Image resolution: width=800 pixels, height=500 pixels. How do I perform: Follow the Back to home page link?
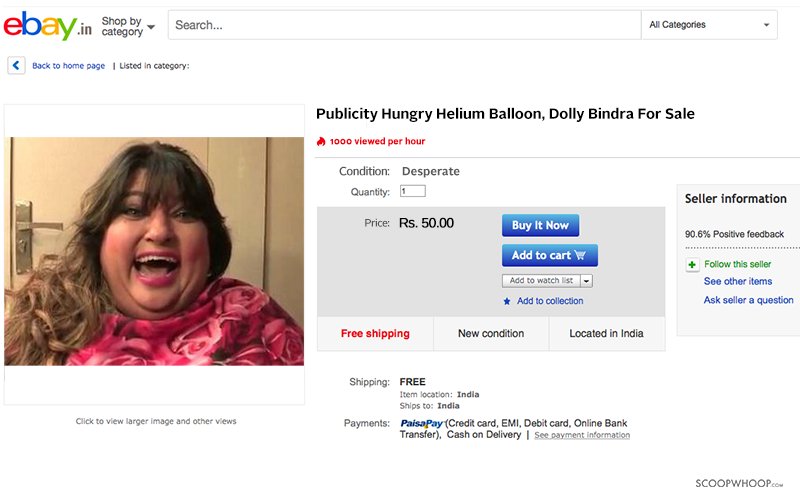click(x=68, y=66)
